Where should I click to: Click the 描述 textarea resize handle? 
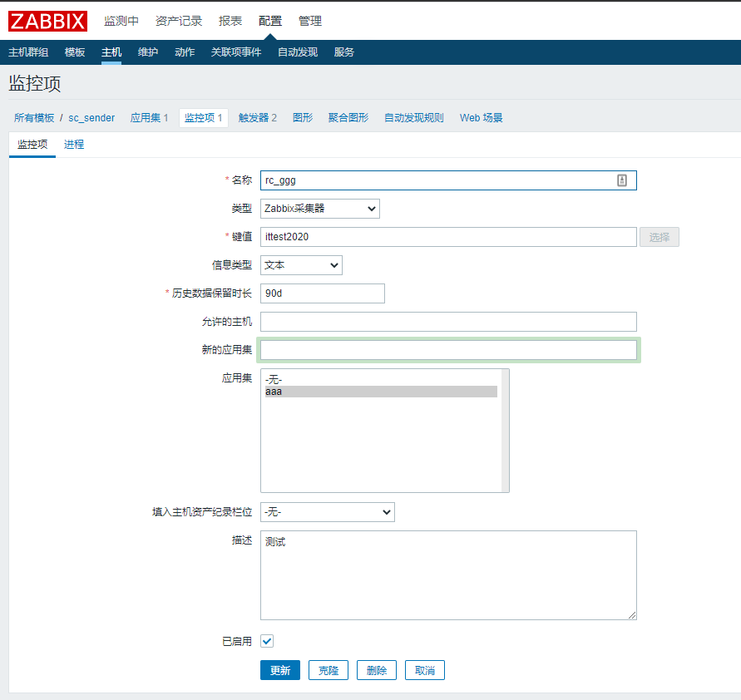pyautogui.click(x=632, y=615)
